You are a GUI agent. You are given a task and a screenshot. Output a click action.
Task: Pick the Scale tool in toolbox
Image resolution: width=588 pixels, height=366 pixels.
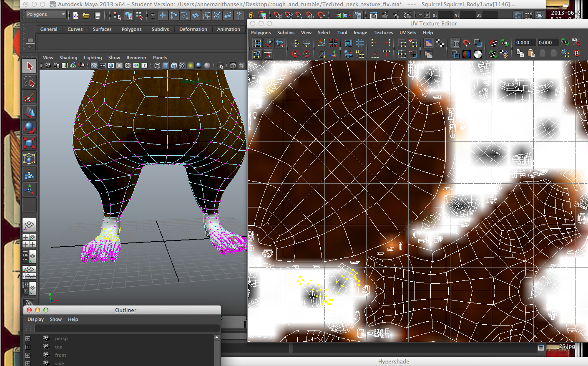(x=29, y=143)
